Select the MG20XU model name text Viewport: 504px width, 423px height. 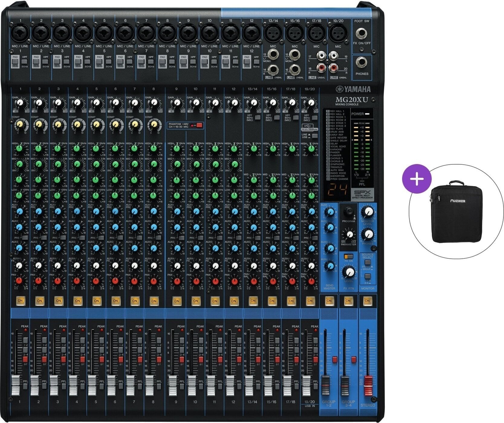(x=351, y=100)
